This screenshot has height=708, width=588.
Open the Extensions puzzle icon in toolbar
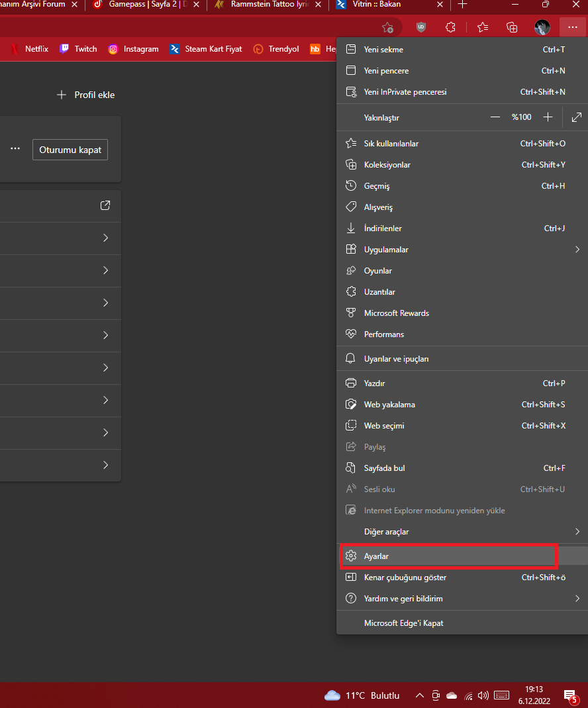(x=450, y=27)
